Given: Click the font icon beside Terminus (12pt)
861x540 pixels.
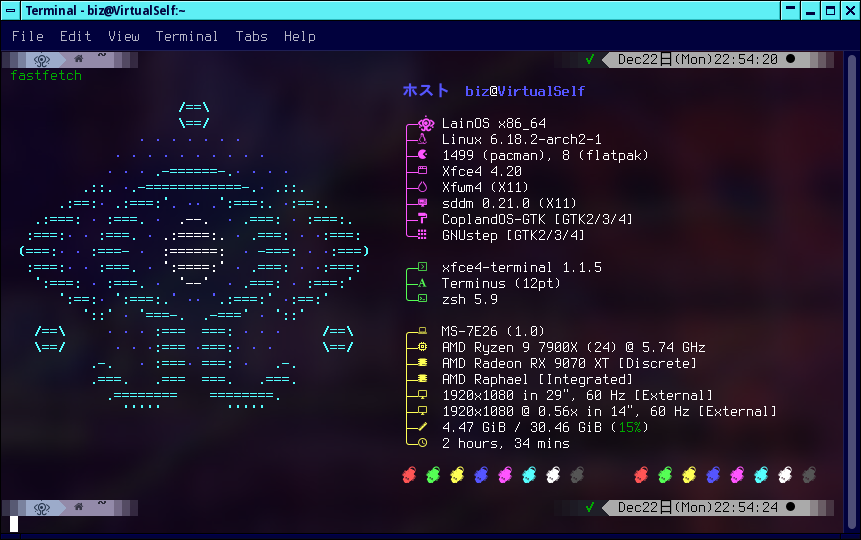Looking at the screenshot, I should click(422, 283).
